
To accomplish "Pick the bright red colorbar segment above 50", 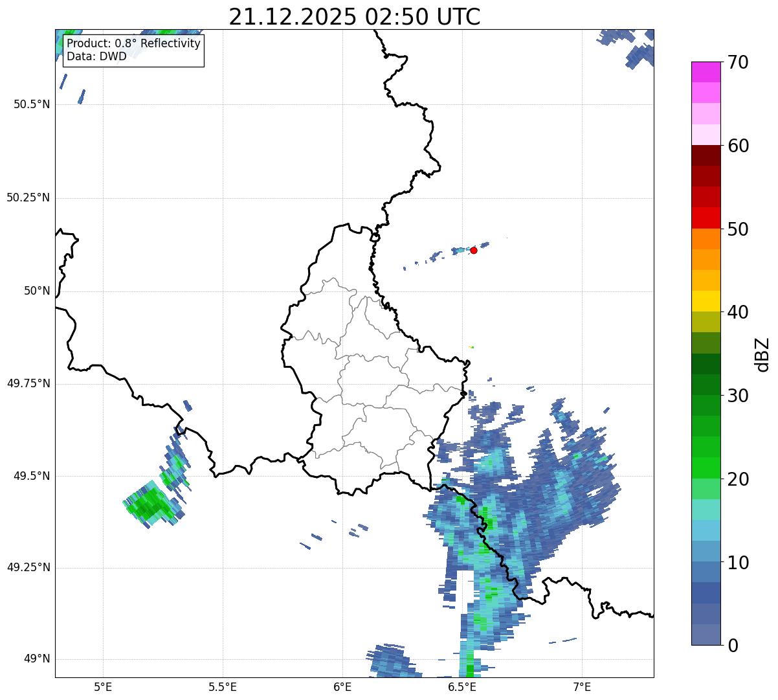I will coord(707,218).
